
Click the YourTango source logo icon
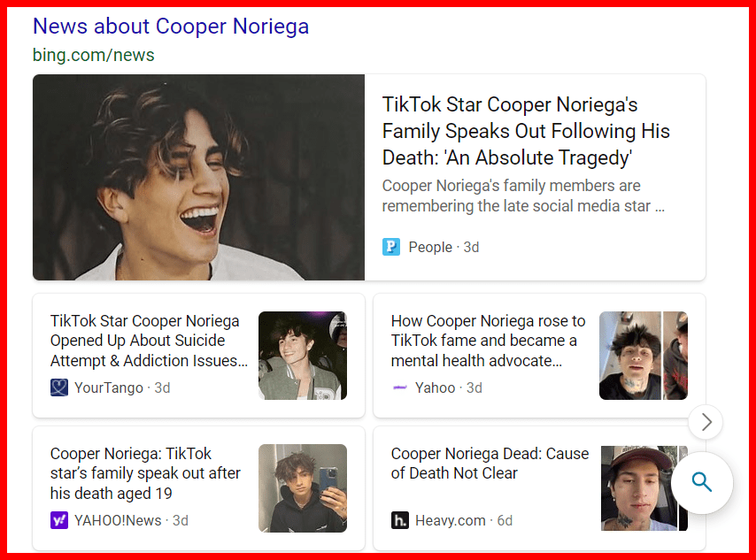(x=59, y=387)
